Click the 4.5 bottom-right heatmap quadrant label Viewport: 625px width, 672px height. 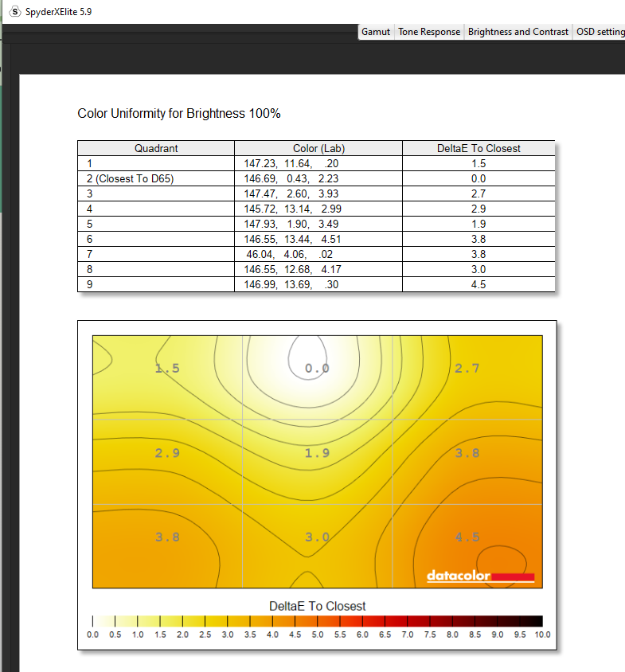pos(467,537)
